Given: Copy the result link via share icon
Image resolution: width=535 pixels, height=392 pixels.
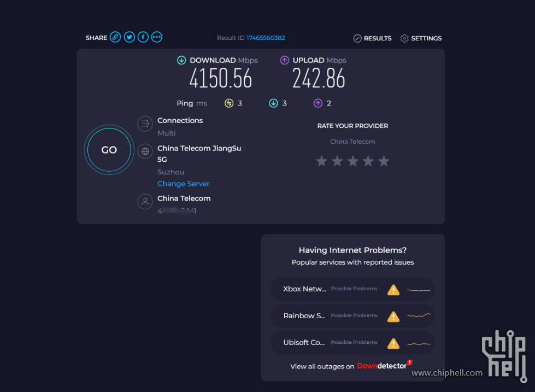Looking at the screenshot, I should [x=115, y=37].
